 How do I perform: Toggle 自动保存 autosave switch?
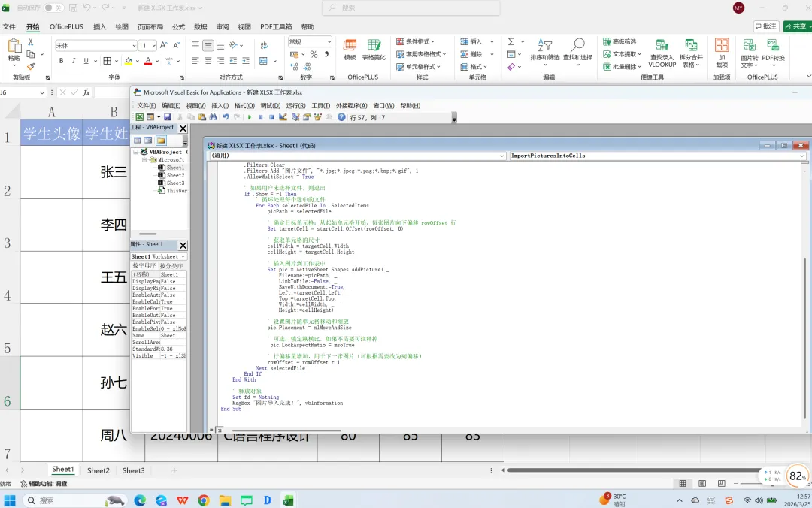click(53, 8)
